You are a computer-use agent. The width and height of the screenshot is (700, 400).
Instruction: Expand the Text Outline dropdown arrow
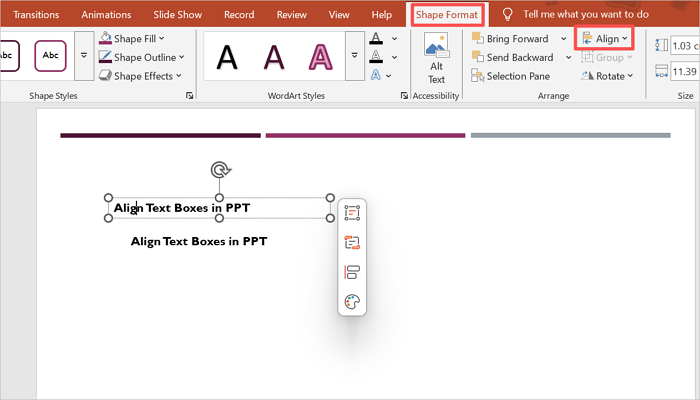tap(395, 58)
